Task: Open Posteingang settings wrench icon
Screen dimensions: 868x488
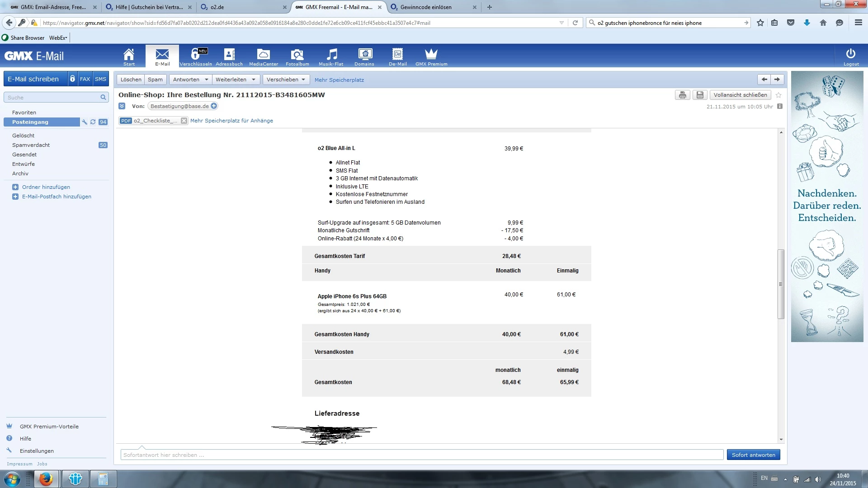Action: pyautogui.click(x=85, y=122)
